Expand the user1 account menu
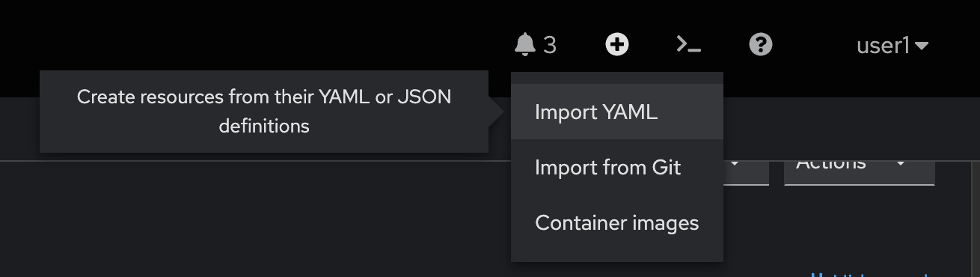Viewport: 980px width, 277px height. coord(892,46)
